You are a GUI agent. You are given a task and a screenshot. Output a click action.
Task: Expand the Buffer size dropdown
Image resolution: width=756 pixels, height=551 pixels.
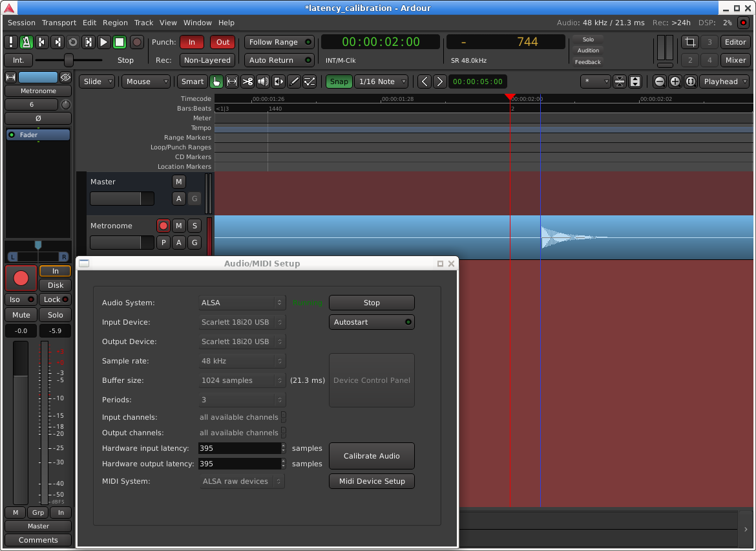[x=242, y=380]
